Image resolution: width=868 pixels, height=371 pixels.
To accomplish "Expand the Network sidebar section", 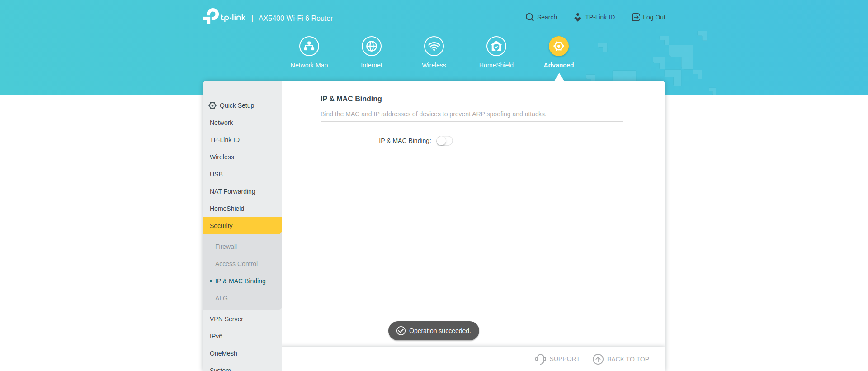I will click(x=222, y=123).
